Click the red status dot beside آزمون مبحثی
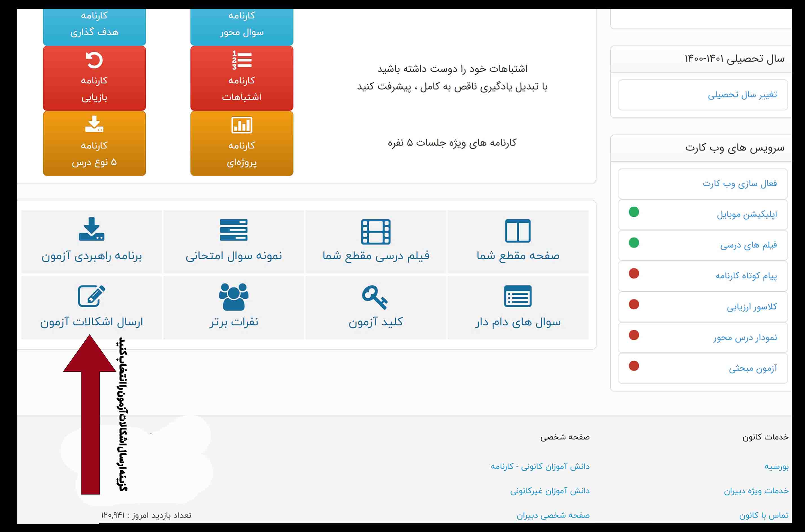 634,366
